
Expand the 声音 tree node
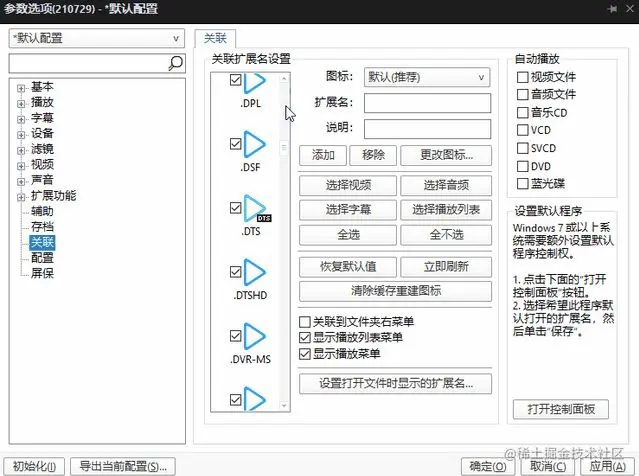click(21, 181)
